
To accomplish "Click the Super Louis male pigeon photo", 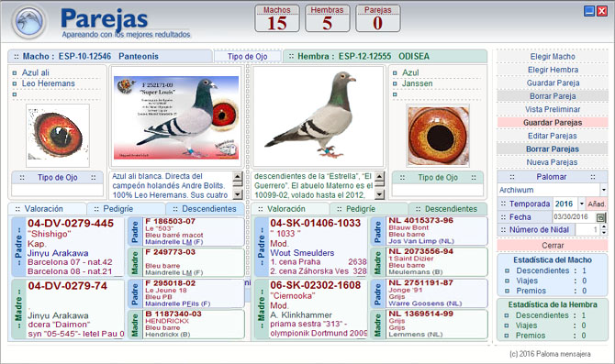I will tap(176, 116).
